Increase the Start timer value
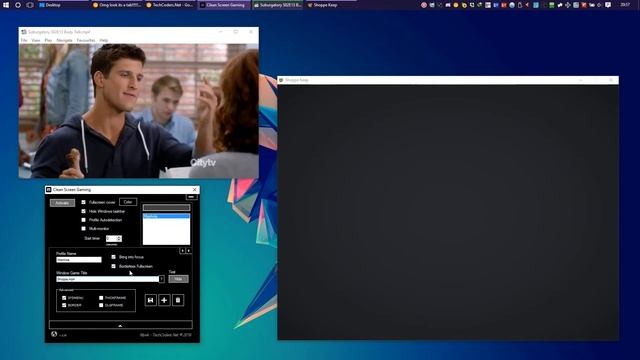Image resolution: width=640 pixels, height=360 pixels. [x=119, y=237]
